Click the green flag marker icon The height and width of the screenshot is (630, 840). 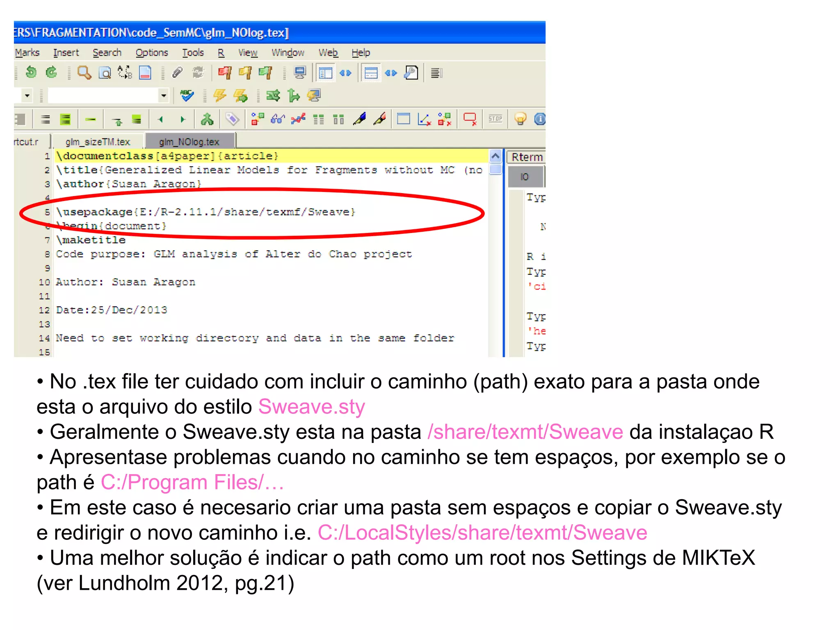click(265, 73)
